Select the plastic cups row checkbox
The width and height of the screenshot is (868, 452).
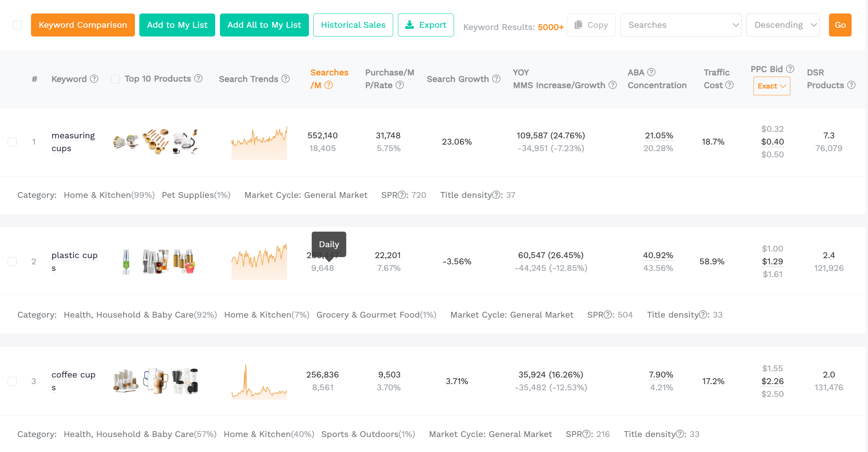[x=12, y=261]
